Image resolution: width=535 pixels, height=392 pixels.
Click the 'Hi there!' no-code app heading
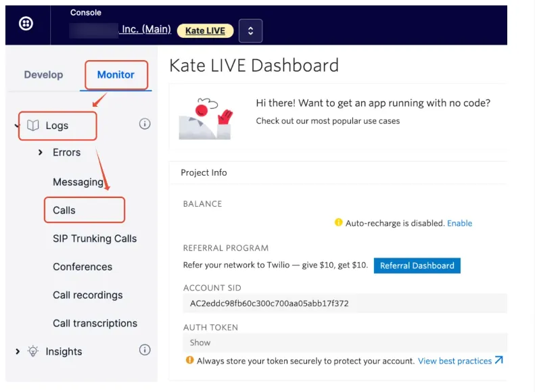(x=373, y=103)
